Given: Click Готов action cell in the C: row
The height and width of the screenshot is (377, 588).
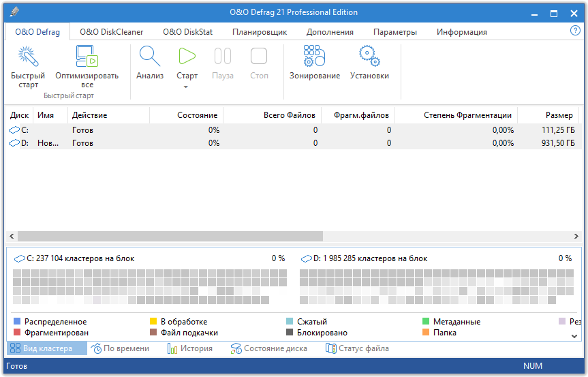Looking at the screenshot, I should pos(82,130).
